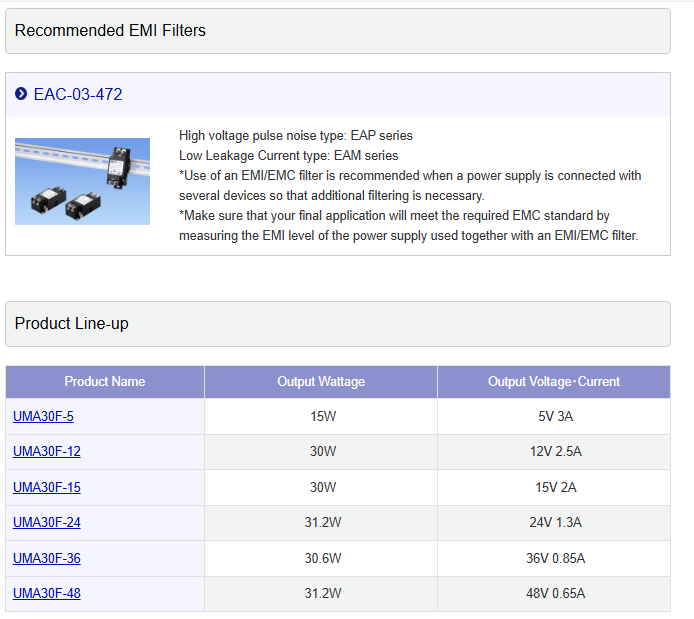Click the 48V 0.65A output cell
The height and width of the screenshot is (619, 694).
(x=555, y=593)
